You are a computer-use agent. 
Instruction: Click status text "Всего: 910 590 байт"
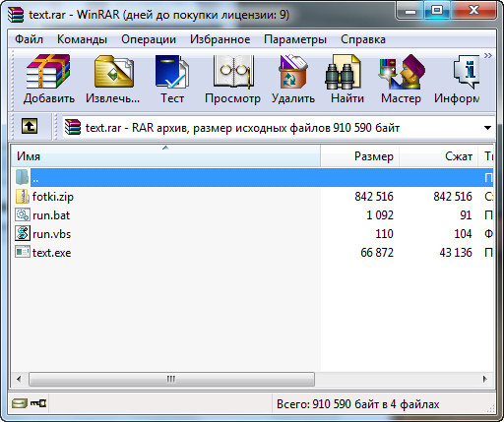click(x=329, y=404)
